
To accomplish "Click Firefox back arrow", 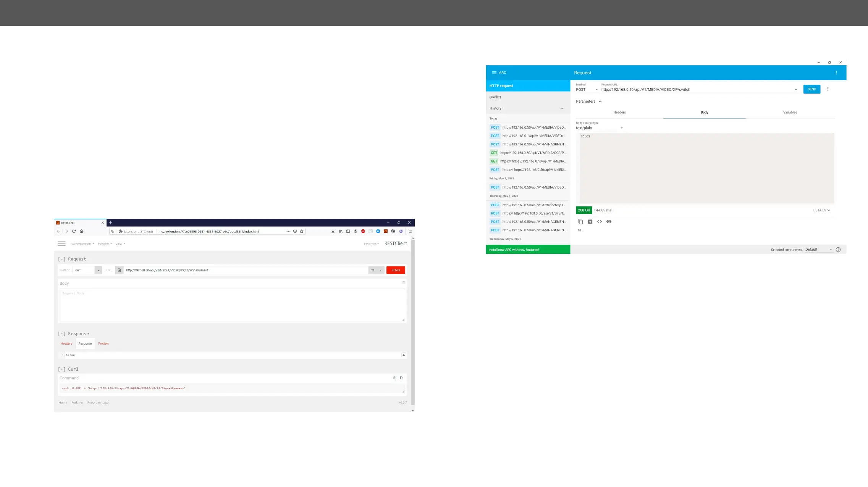I will [58, 231].
